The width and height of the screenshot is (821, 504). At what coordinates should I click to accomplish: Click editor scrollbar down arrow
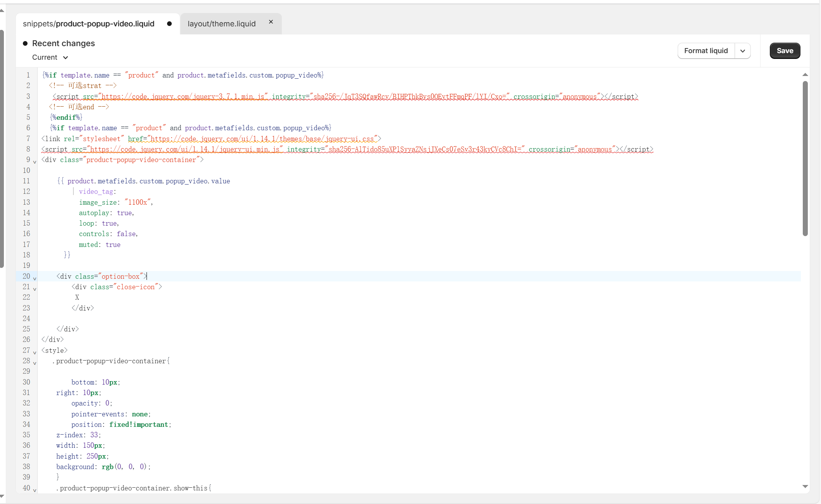(x=805, y=486)
